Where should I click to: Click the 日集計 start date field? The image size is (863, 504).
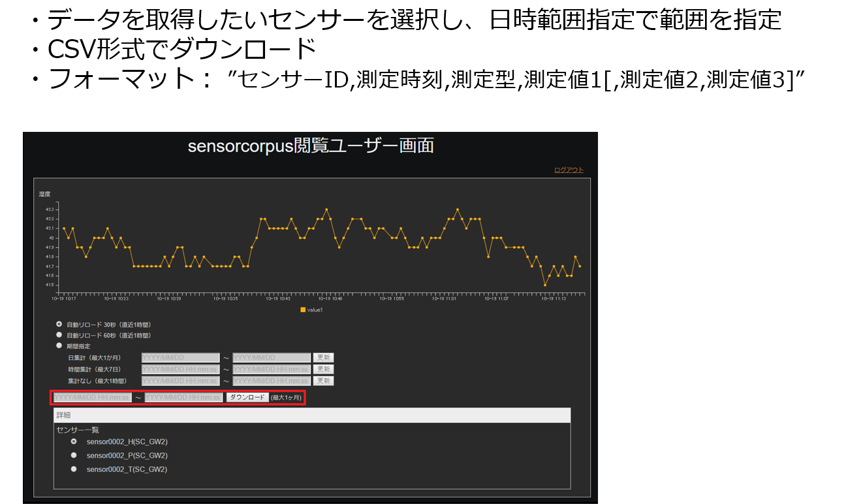pyautogui.click(x=181, y=358)
